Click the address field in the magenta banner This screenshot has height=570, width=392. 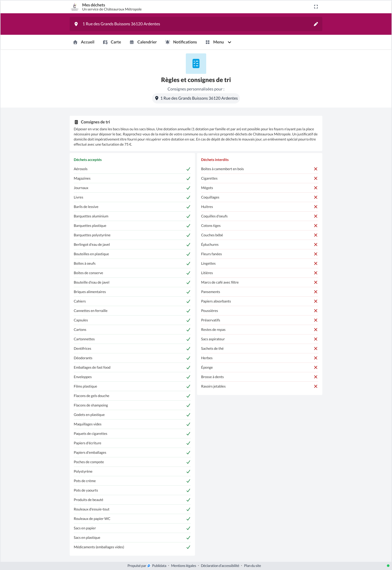196,24
